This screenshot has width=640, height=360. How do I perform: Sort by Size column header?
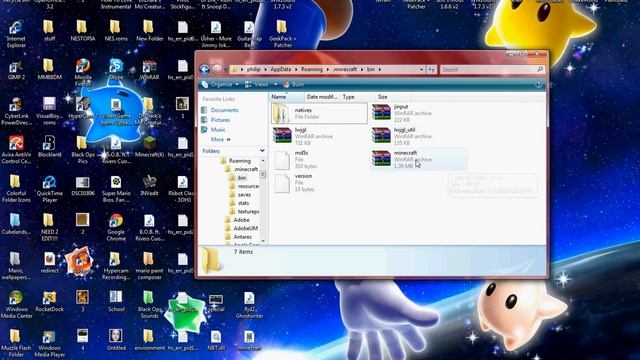393,97
